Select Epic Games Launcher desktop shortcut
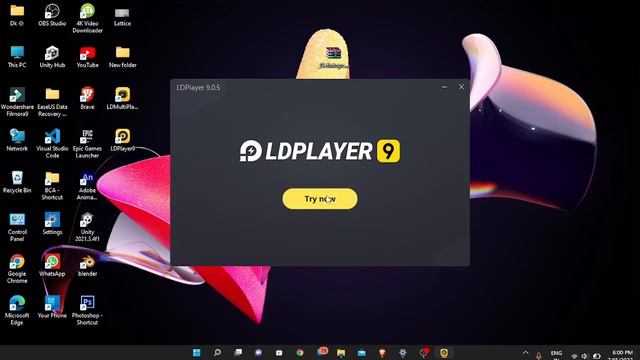This screenshot has height=360, width=640. point(87,144)
